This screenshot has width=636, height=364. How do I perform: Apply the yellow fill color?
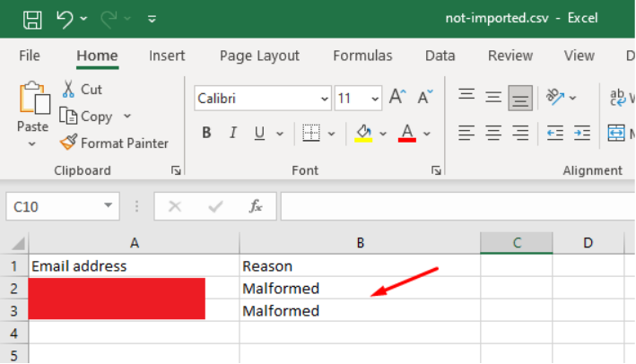coord(364,133)
